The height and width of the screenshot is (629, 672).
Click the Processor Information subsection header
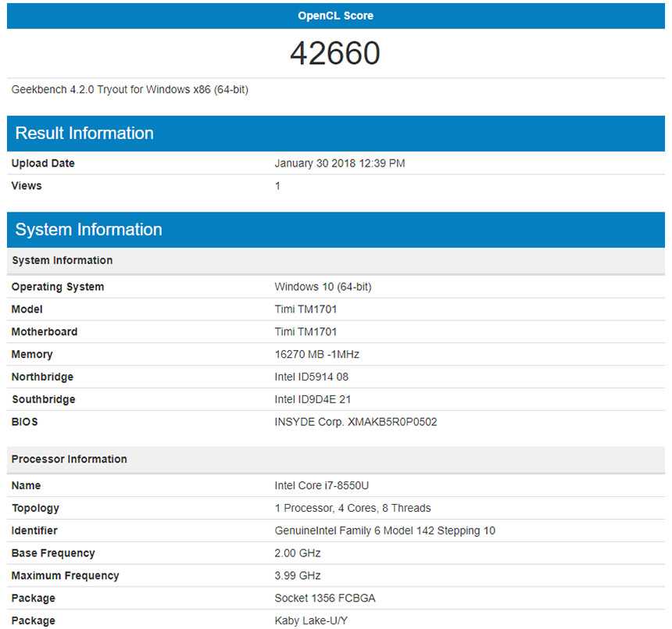pyautogui.click(x=70, y=459)
